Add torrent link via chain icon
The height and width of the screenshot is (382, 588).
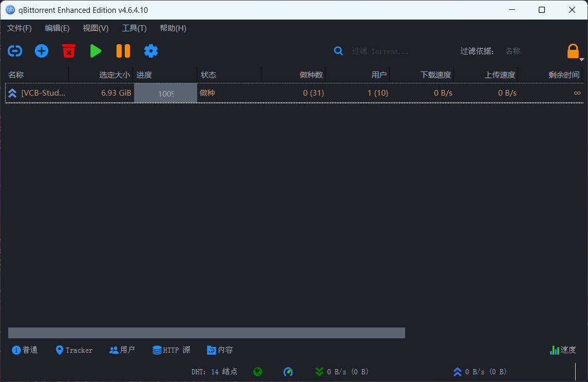coord(15,51)
